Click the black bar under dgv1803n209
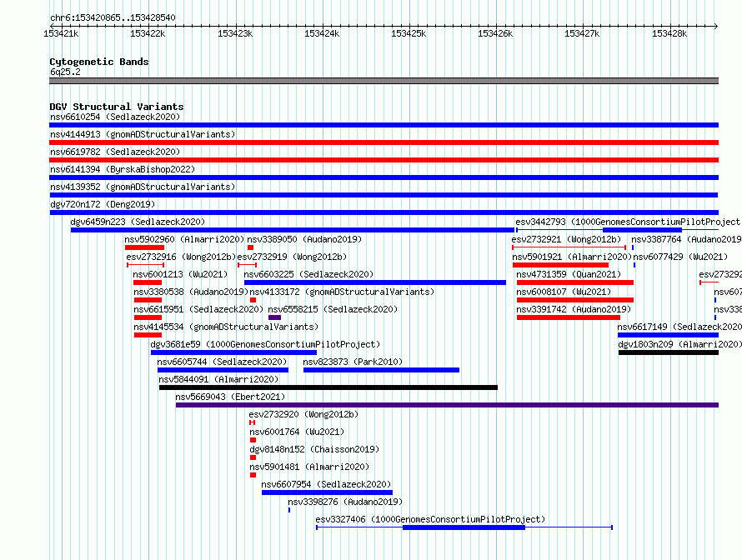The width and height of the screenshot is (742, 560). pyautogui.click(x=668, y=352)
